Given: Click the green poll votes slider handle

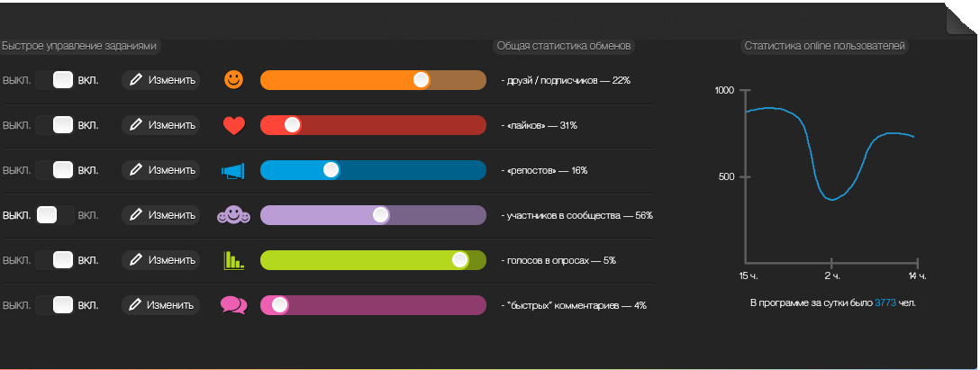Looking at the screenshot, I should pyautogui.click(x=459, y=260).
